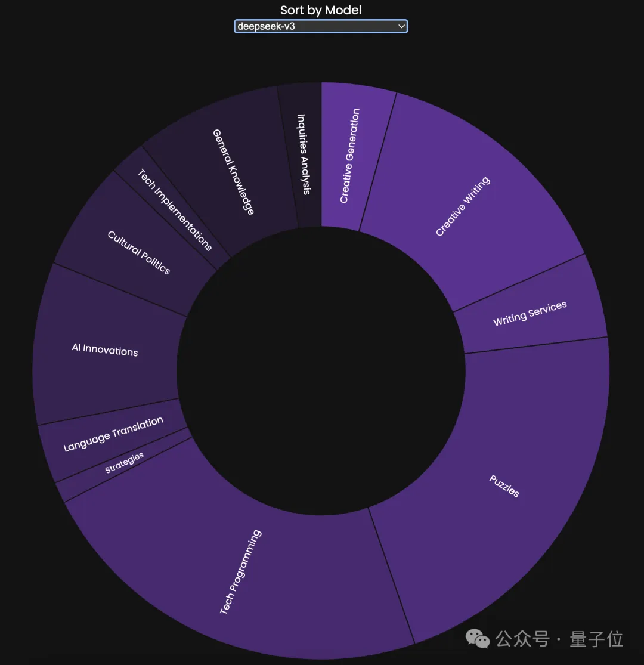
Task: Click the Puzzles label text
Action: 504,486
